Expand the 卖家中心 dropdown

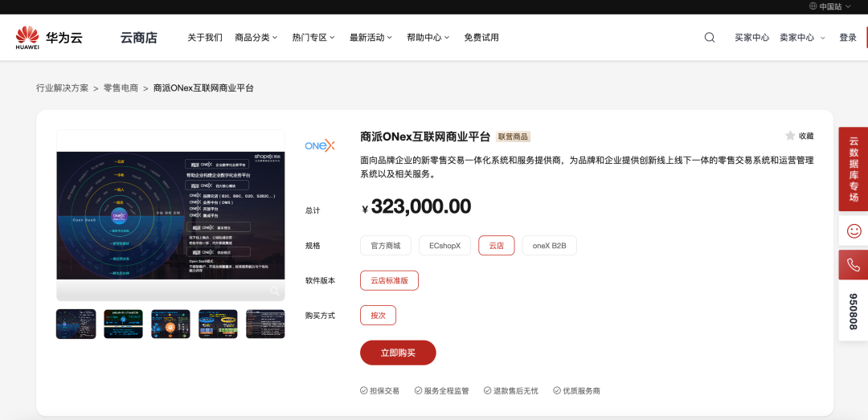pos(802,38)
